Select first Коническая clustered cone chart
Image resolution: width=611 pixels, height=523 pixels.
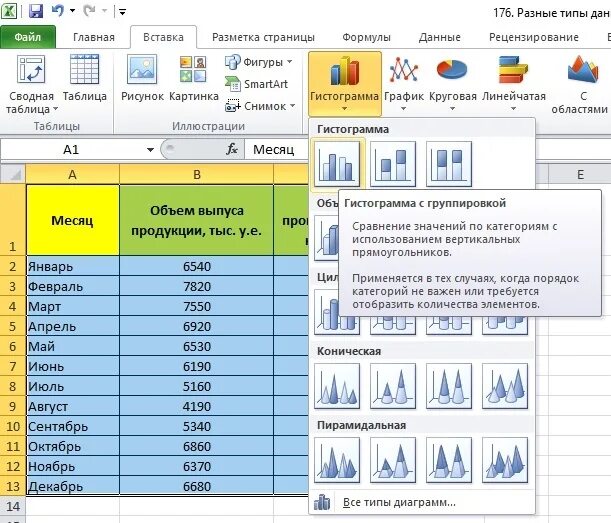337,386
